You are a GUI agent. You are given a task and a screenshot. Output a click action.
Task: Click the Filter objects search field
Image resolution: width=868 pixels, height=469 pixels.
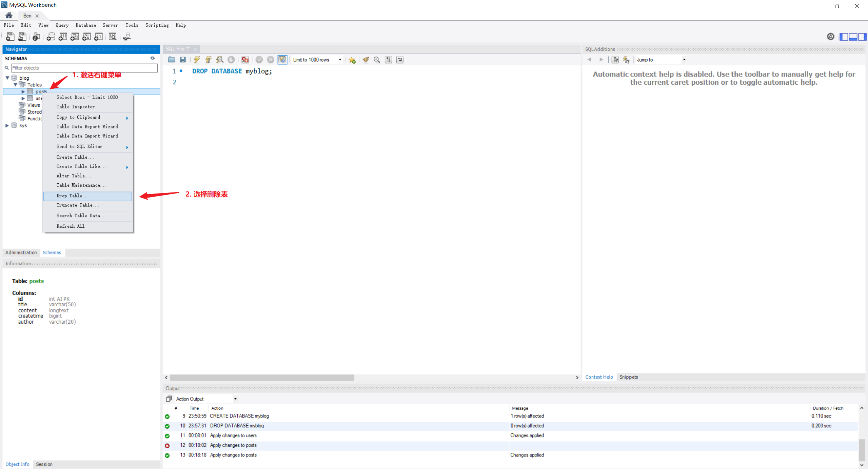(84, 68)
